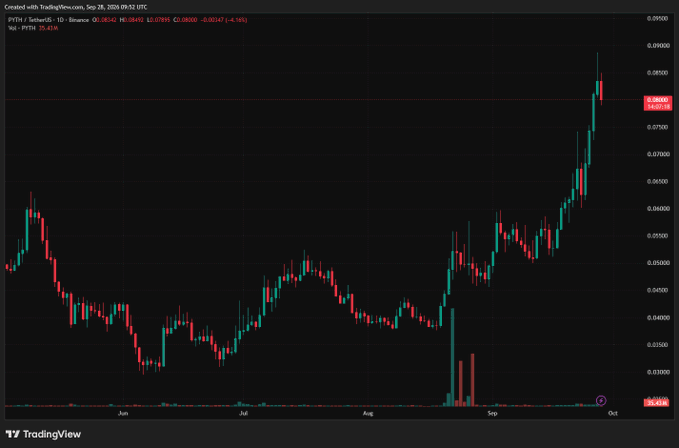
Task: Click the 0.04500 price axis label
Action: coord(658,290)
